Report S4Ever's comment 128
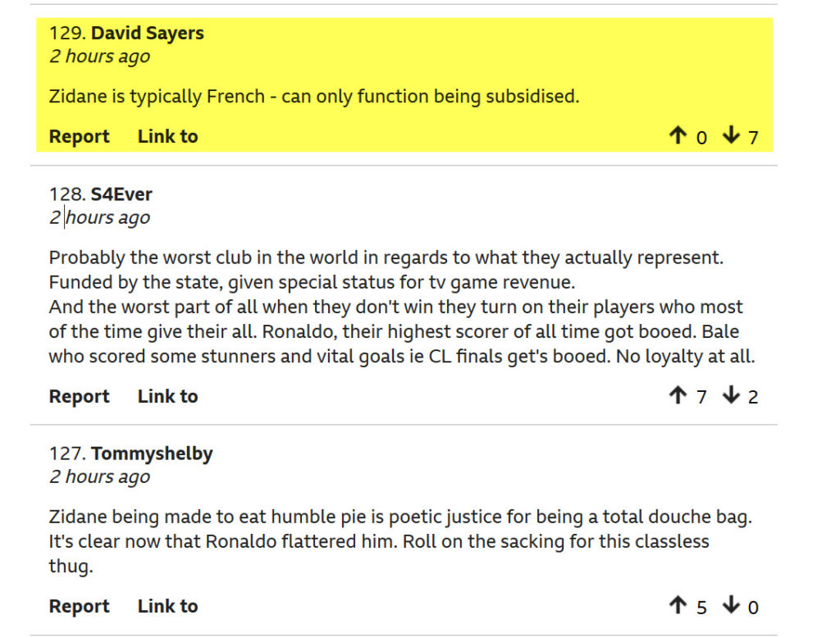840x638 pixels. [80, 396]
